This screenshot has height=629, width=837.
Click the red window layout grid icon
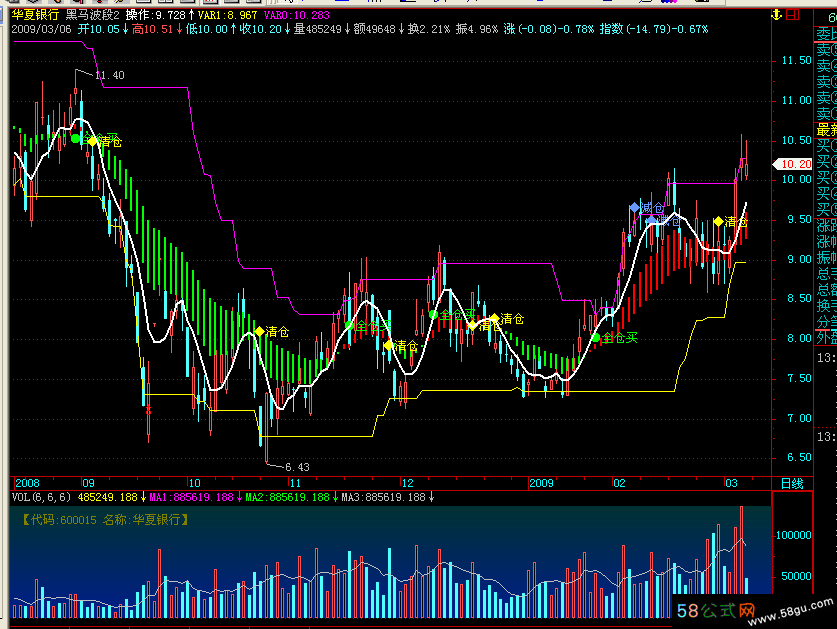(x=792, y=15)
